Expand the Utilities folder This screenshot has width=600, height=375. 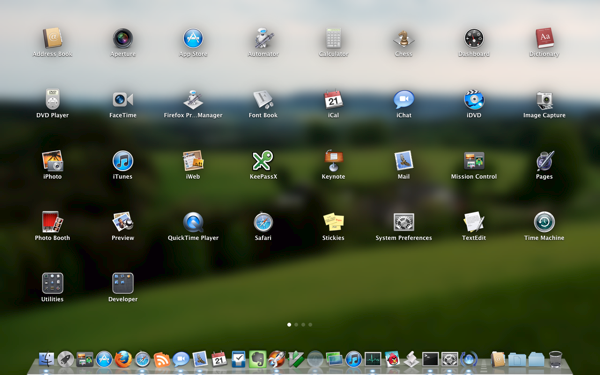coord(52,283)
